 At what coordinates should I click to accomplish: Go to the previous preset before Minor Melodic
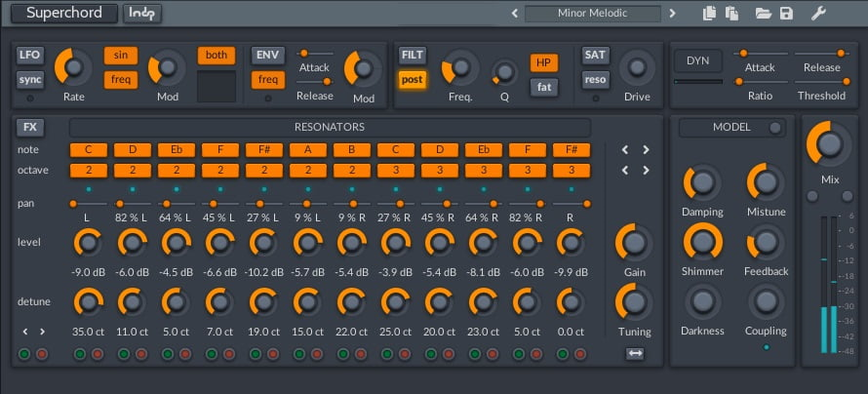point(514,14)
